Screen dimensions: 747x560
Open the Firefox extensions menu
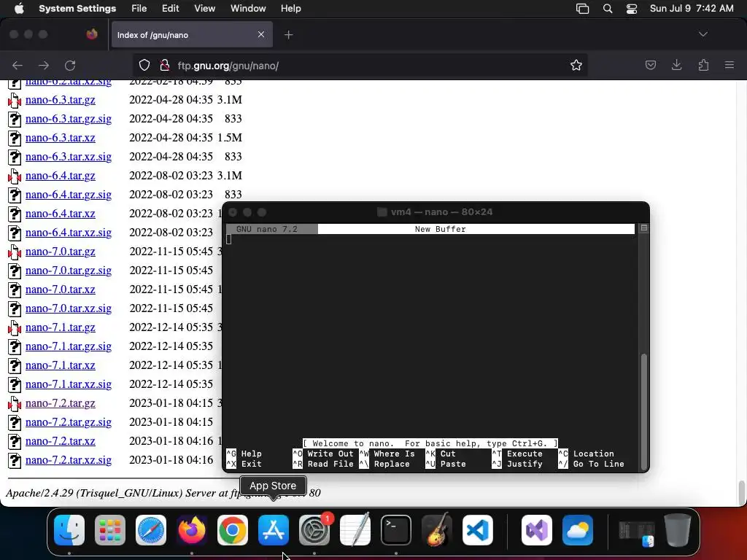703,65
